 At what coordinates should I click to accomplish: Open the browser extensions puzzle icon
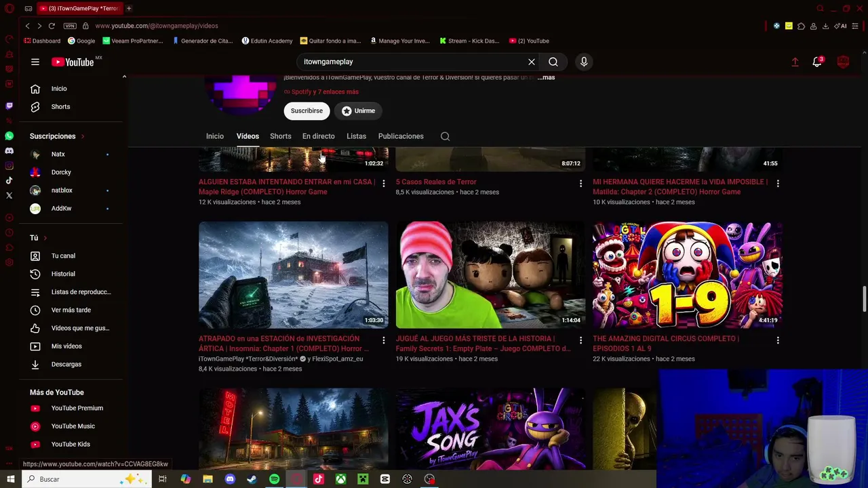tap(801, 26)
